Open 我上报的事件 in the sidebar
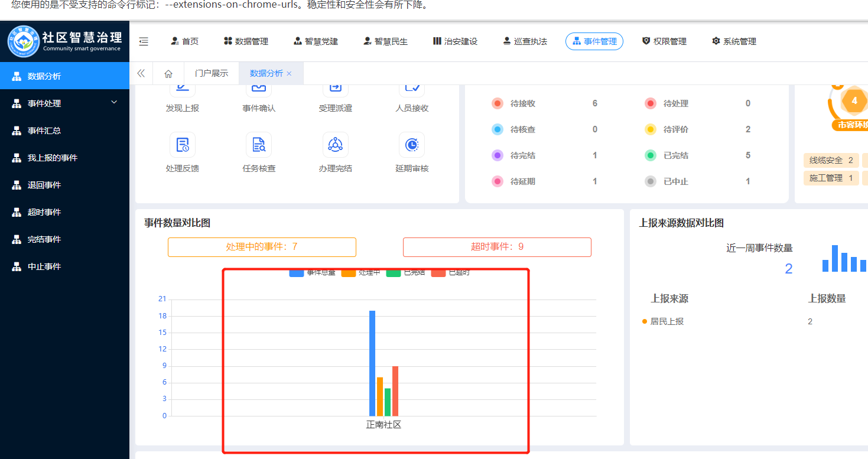 point(64,157)
